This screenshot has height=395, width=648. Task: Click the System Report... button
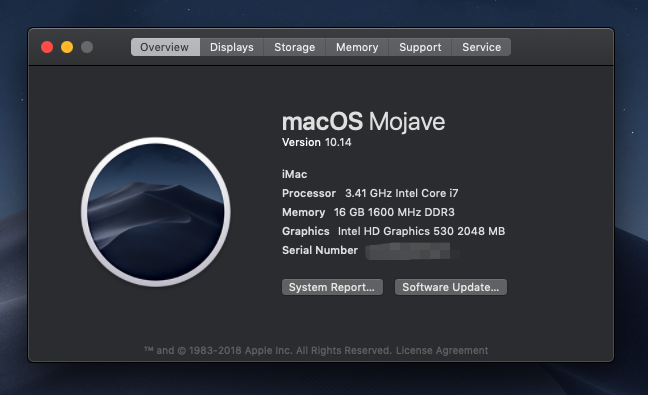pyautogui.click(x=332, y=287)
